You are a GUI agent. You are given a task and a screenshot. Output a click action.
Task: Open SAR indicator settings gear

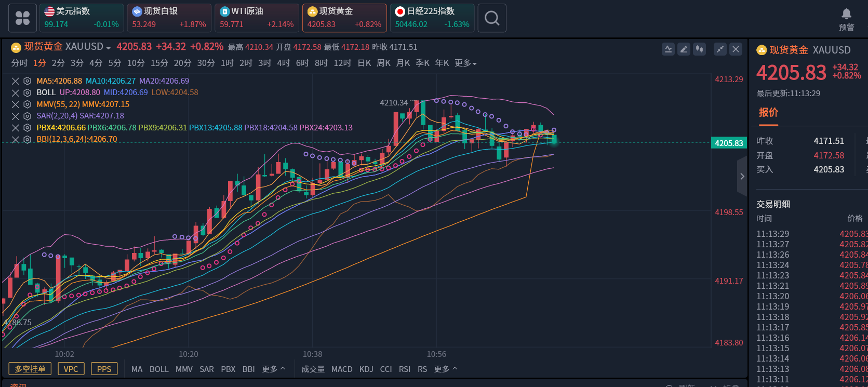point(27,116)
